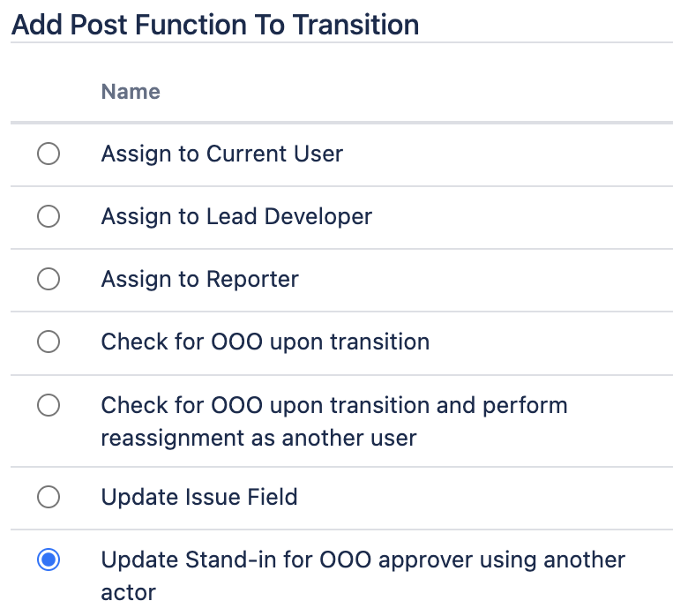The width and height of the screenshot is (673, 616).
Task: Pick the Assign to Reporter radio button
Action: [49, 280]
